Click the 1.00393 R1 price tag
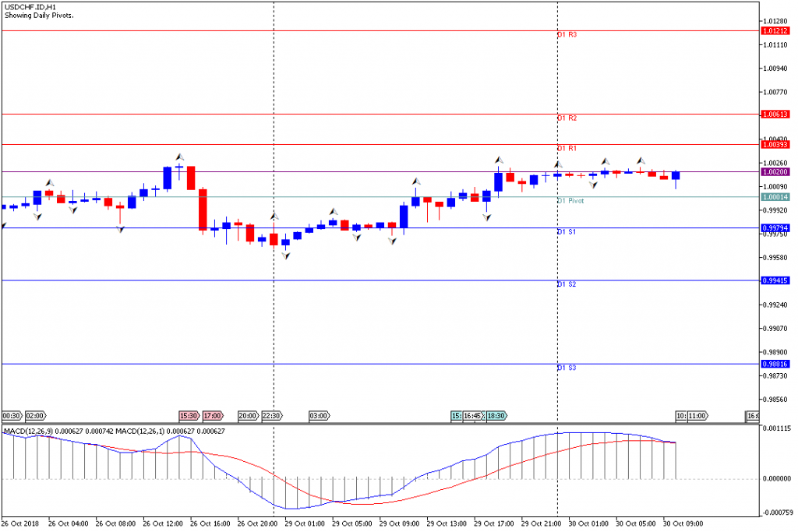Image resolution: width=798 pixels, height=532 pixels. pos(775,145)
